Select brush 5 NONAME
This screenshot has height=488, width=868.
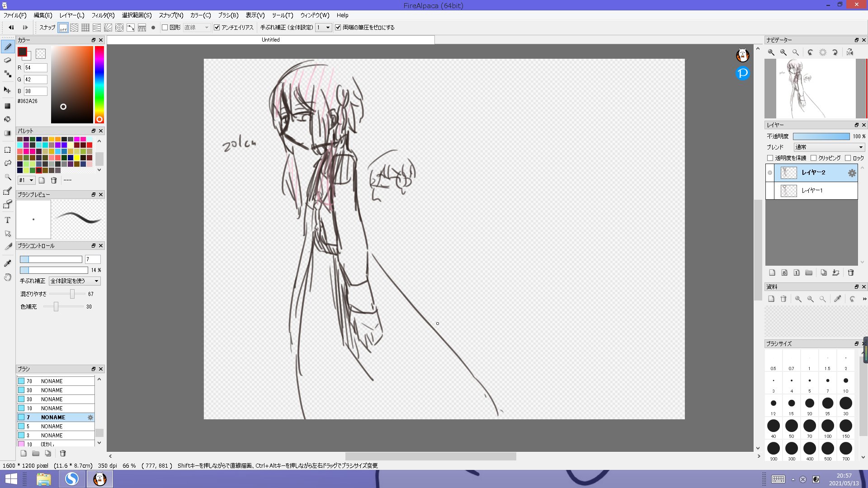(x=56, y=427)
